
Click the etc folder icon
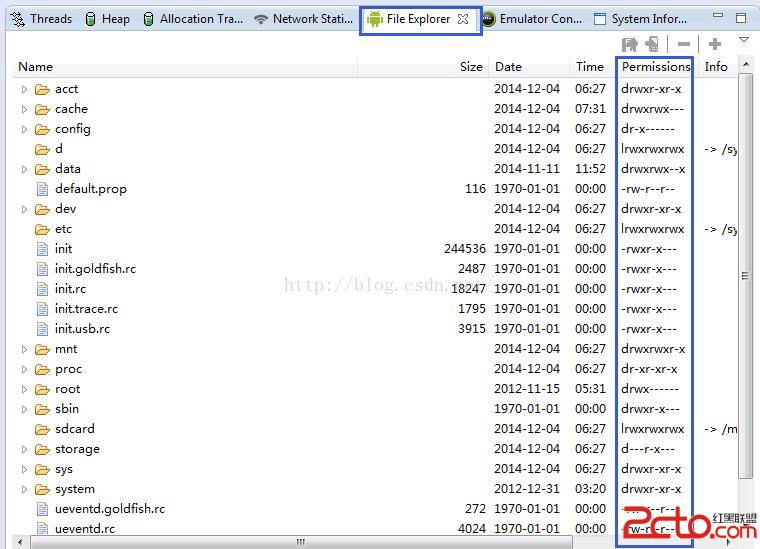[42, 229]
